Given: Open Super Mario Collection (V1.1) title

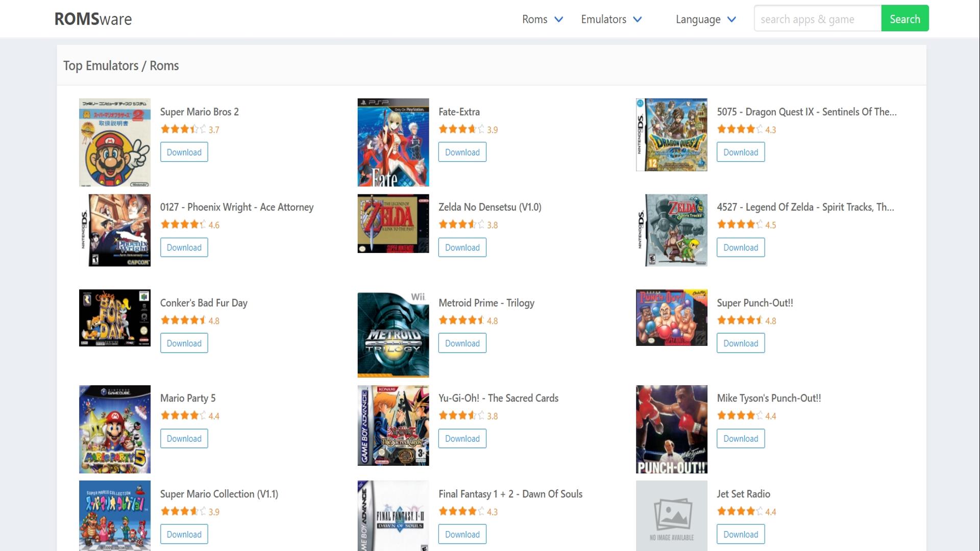Looking at the screenshot, I should pyautogui.click(x=219, y=494).
